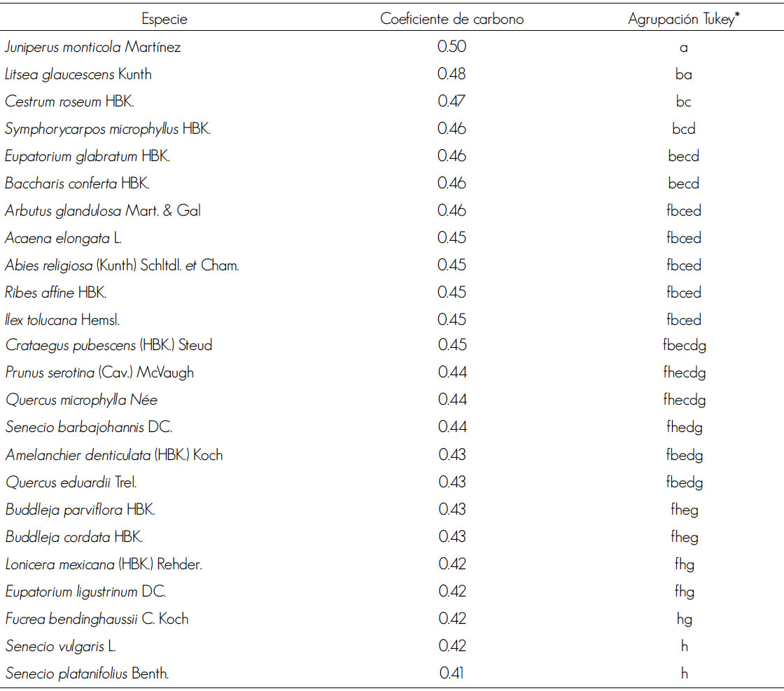Select Arbutus glandulosa Mart. & Gal name
This screenshot has height=691, width=784.
104,211
